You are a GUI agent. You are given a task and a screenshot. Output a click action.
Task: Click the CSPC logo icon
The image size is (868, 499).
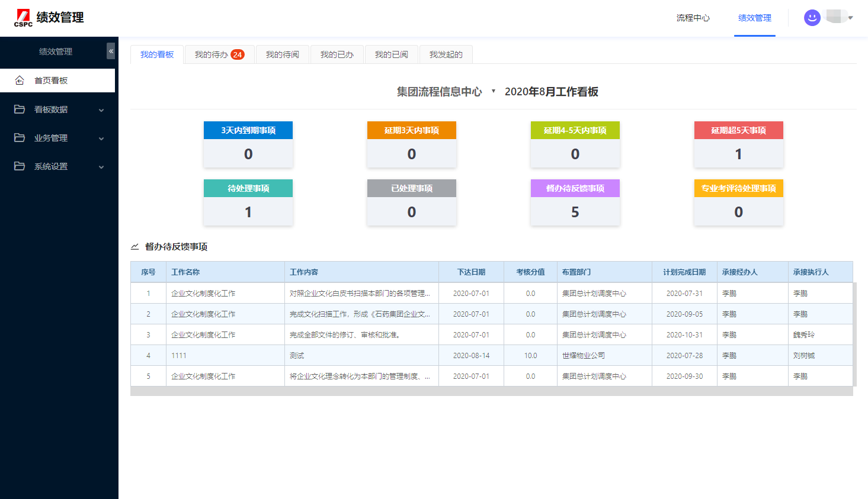tap(23, 17)
